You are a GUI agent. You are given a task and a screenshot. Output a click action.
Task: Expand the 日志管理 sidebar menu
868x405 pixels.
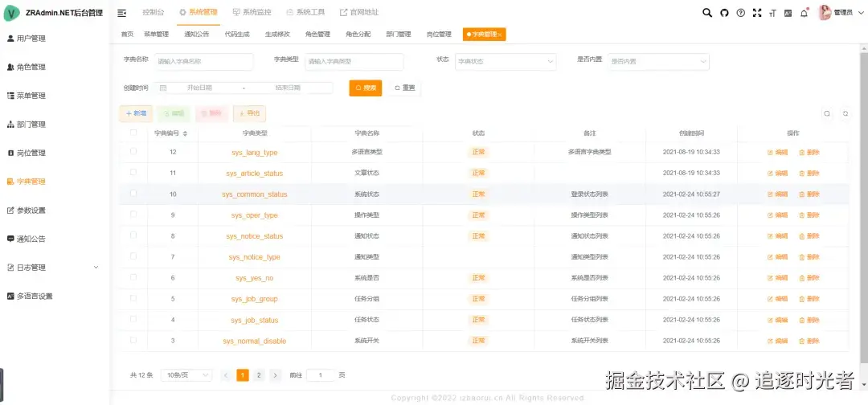coord(55,268)
